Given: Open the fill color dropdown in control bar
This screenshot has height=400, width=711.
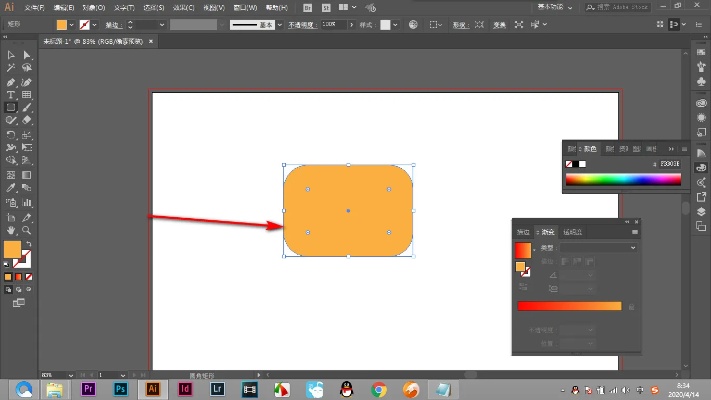Looking at the screenshot, I should click(72, 25).
